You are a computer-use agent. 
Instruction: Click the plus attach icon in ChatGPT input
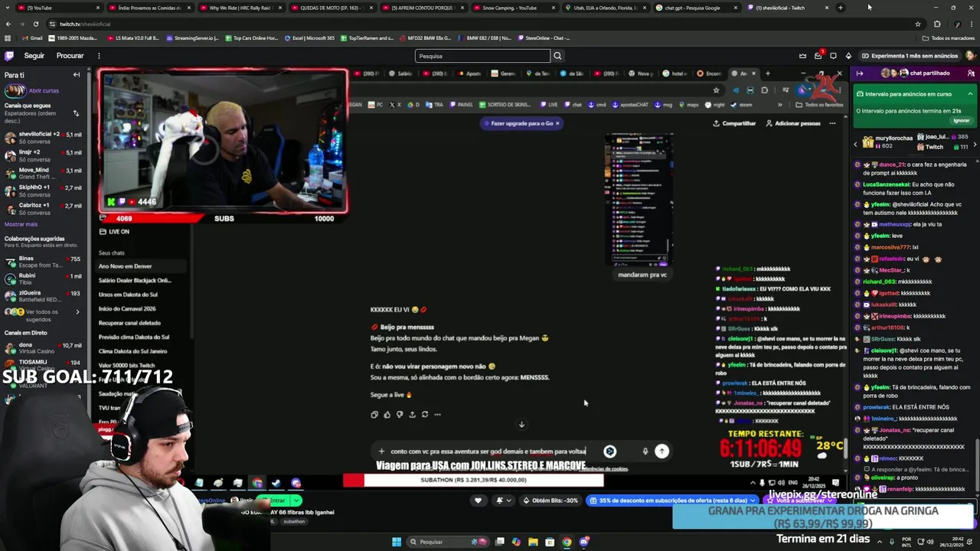tap(381, 452)
